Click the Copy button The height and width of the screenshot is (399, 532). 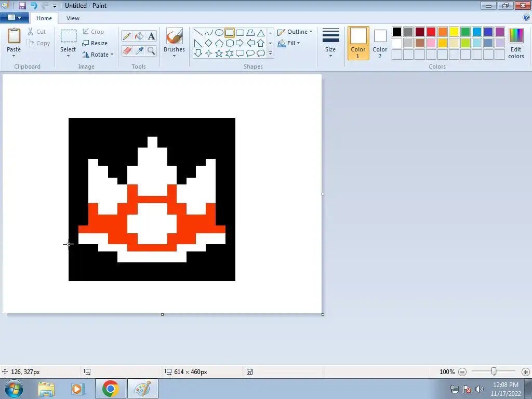pyautogui.click(x=38, y=43)
